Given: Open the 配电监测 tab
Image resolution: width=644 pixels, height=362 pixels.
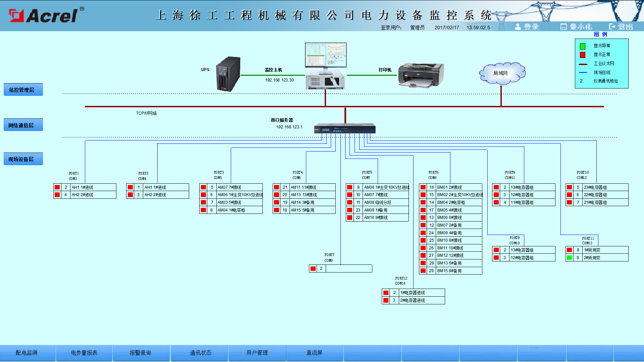Looking at the screenshot, I should pyautogui.click(x=26, y=353).
